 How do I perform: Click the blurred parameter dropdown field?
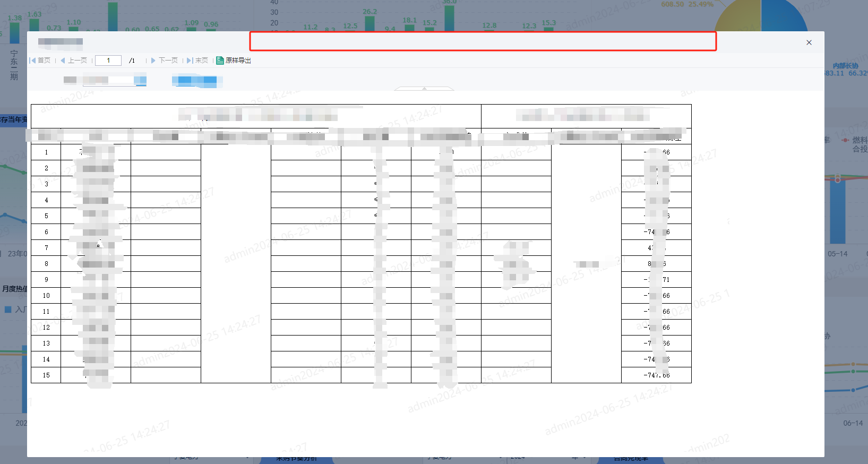114,81
